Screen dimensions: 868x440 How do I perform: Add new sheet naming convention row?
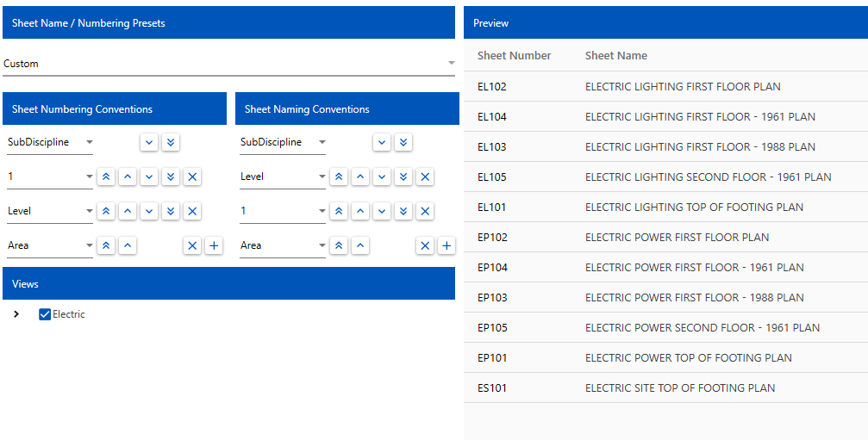[x=446, y=245]
